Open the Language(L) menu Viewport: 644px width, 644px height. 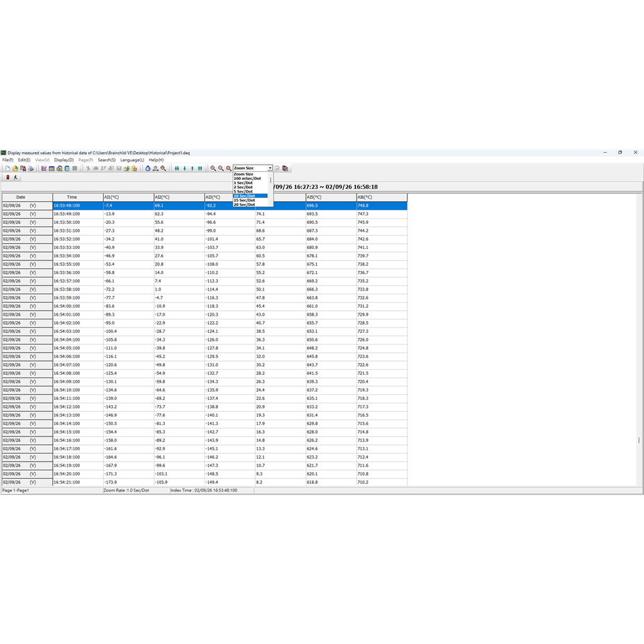point(131,160)
